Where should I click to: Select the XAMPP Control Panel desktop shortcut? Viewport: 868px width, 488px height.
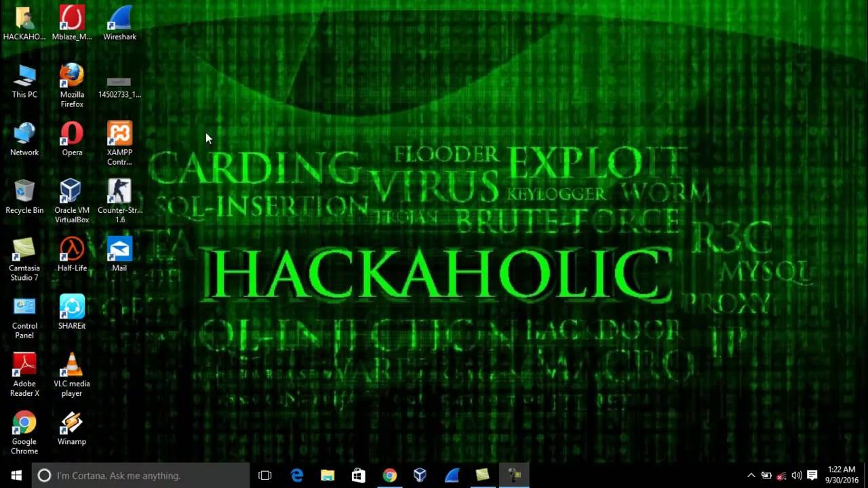[119, 144]
